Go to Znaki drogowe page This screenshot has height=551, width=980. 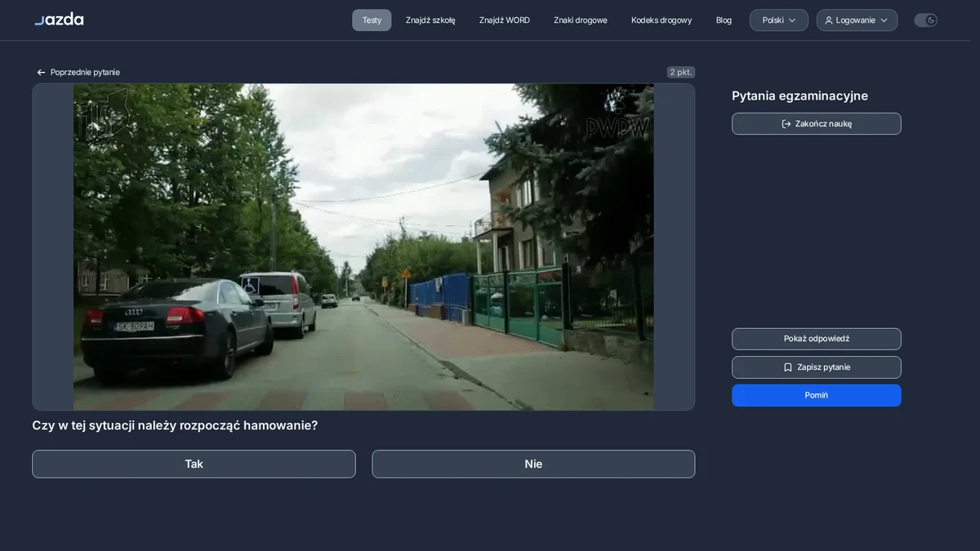(581, 20)
